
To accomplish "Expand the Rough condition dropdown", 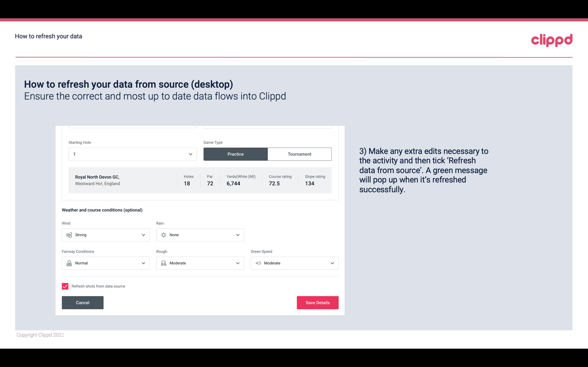I will pyautogui.click(x=238, y=263).
